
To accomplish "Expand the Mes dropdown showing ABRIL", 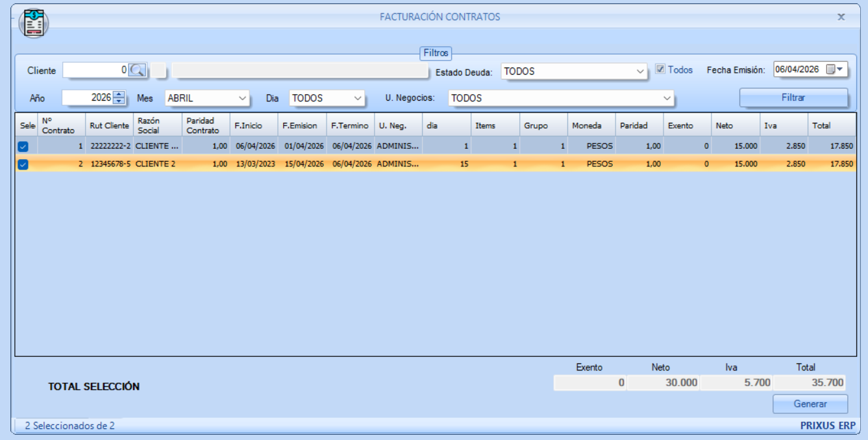I will coord(243,98).
